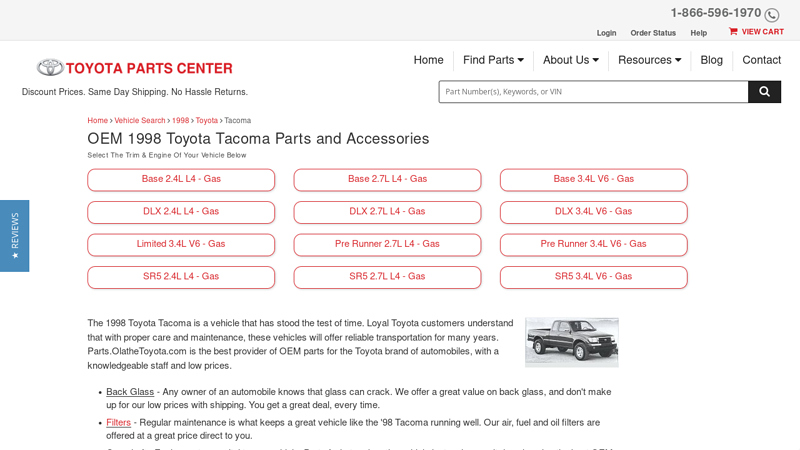800x450 pixels.
Task: Select Base 2.4L L4 - Gas
Action: 181,180
